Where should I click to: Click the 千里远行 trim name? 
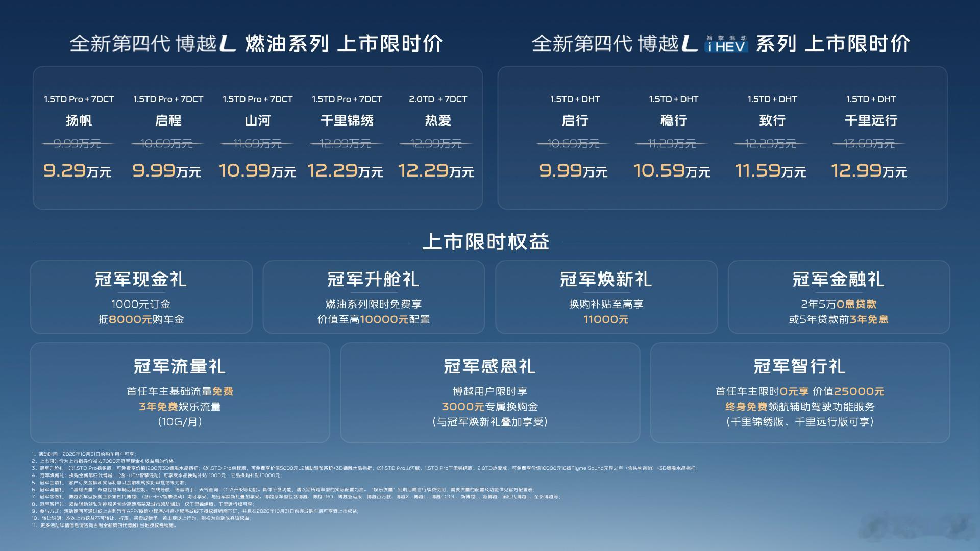(871, 120)
